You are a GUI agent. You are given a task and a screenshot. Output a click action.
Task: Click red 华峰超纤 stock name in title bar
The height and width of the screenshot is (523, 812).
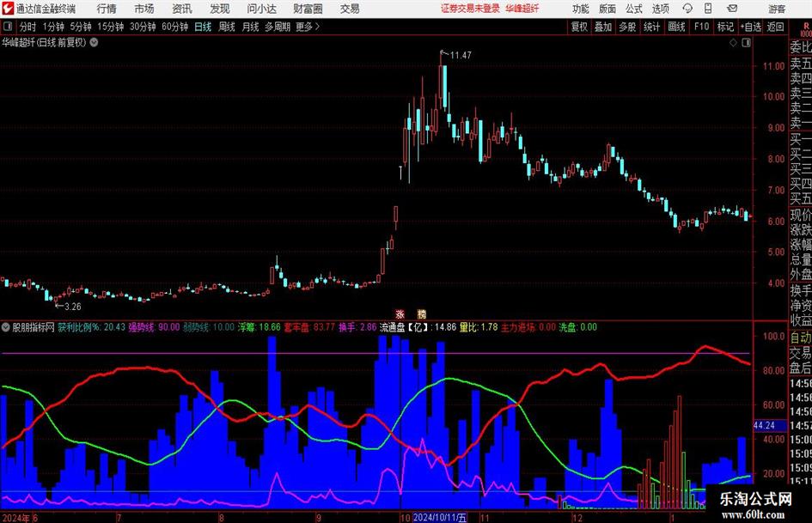point(522,9)
